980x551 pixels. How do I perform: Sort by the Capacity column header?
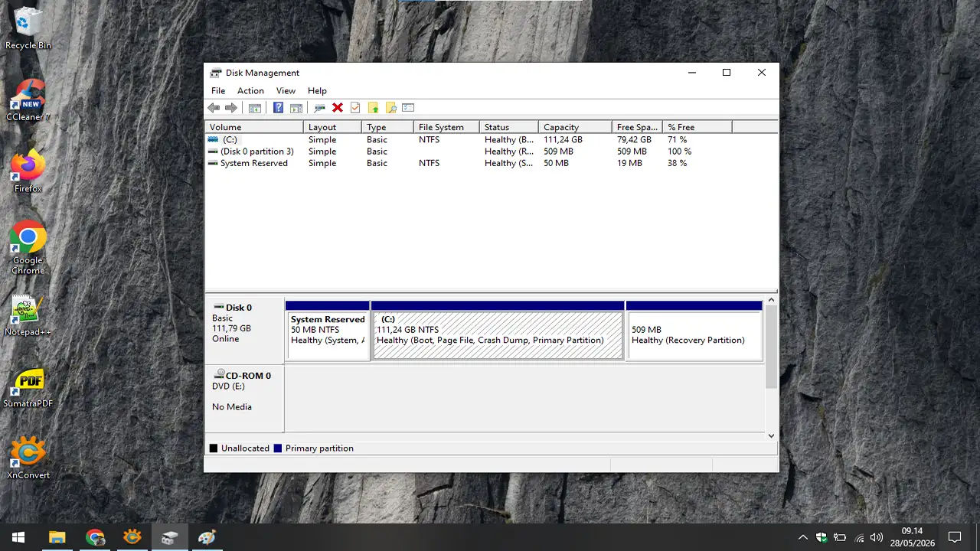(x=575, y=127)
